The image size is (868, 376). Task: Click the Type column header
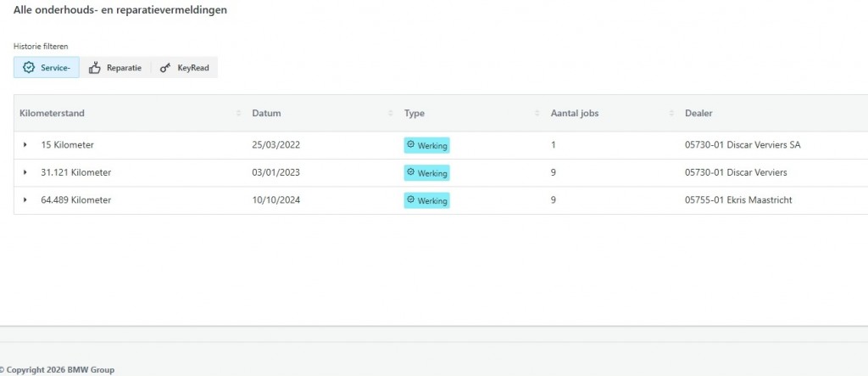tap(415, 114)
